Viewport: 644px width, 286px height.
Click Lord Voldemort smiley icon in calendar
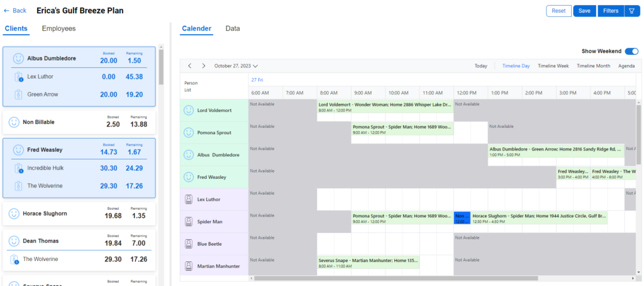[x=189, y=110]
